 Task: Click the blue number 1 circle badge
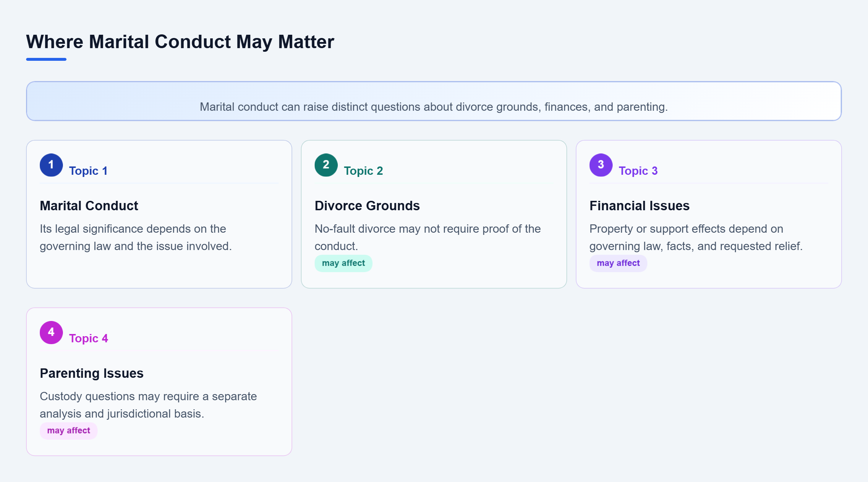(51, 165)
